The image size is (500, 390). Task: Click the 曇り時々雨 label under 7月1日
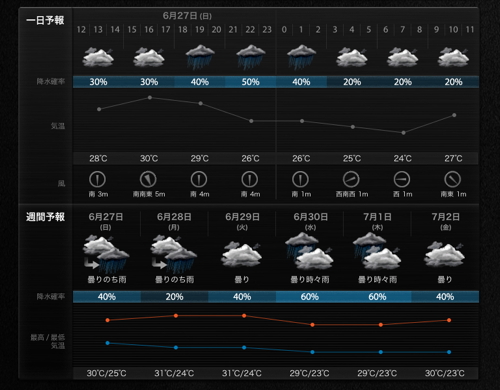click(377, 279)
